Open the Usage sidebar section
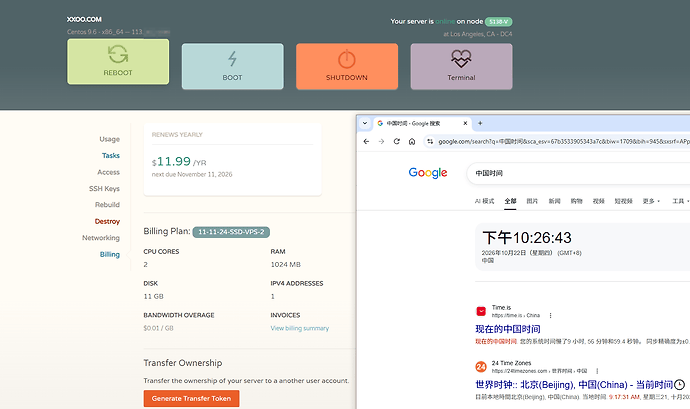 pos(109,139)
